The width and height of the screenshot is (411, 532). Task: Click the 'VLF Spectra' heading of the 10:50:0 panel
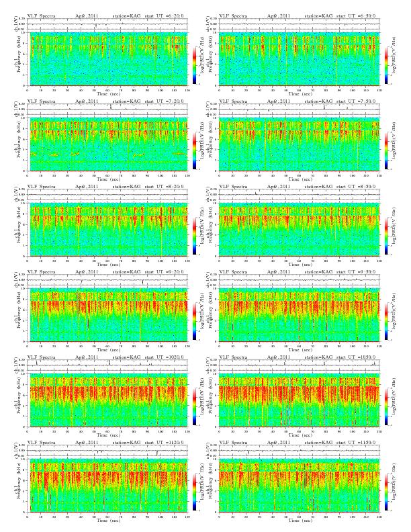(x=233, y=357)
